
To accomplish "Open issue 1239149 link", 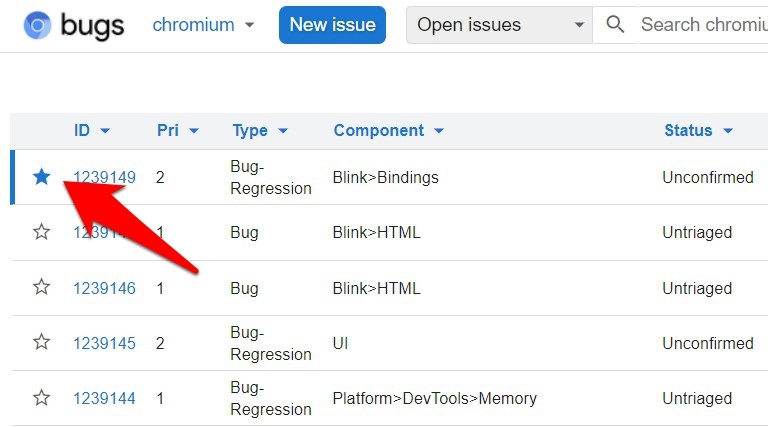I will [104, 178].
